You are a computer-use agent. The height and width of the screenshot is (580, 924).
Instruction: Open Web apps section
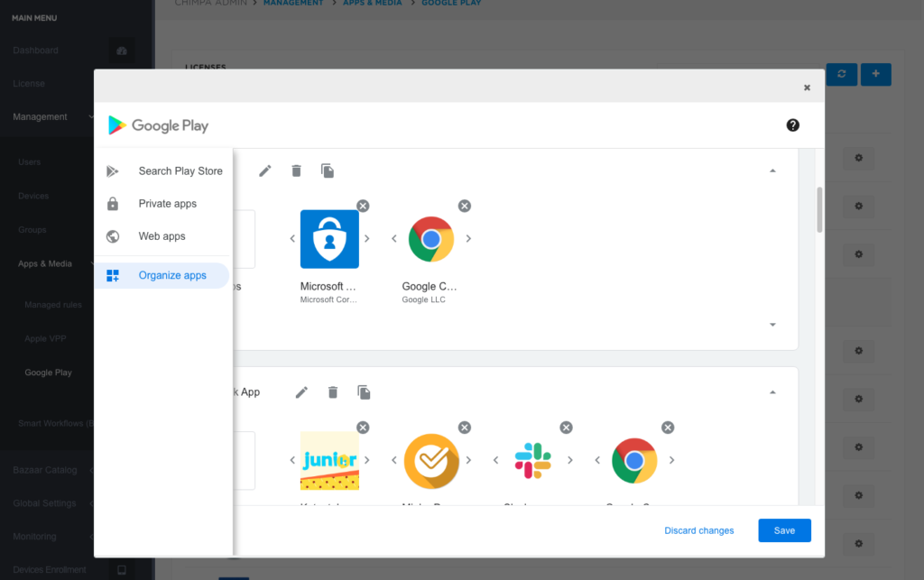[x=163, y=236]
